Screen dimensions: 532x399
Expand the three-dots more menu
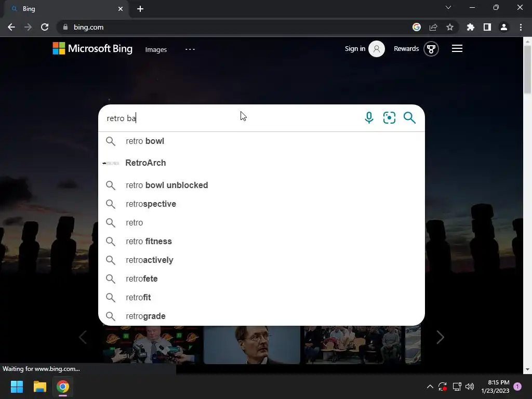190,49
